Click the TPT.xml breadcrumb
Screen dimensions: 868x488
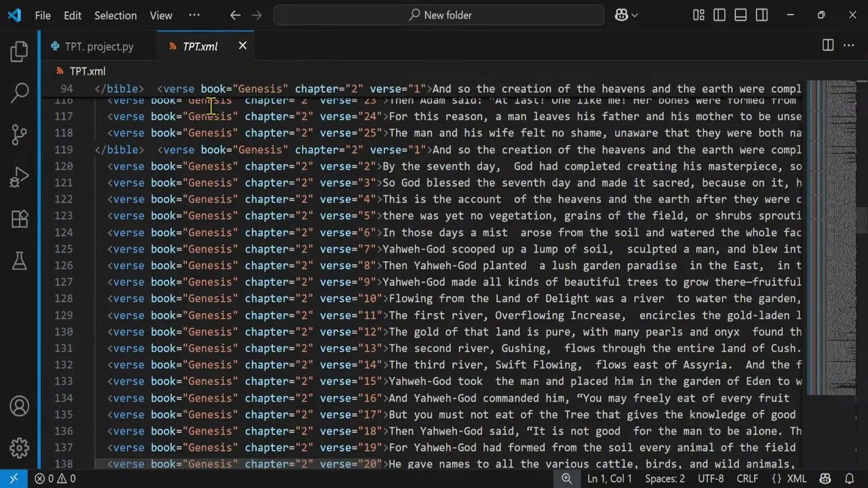pyautogui.click(x=87, y=71)
